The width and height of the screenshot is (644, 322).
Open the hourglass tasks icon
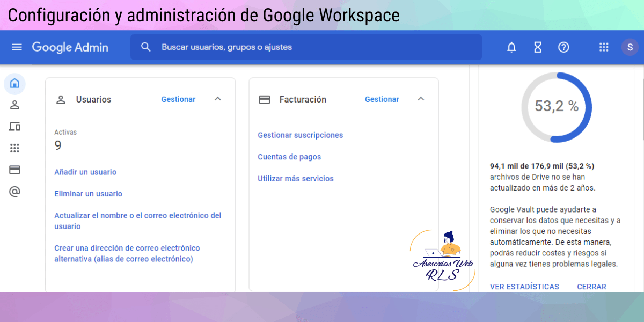[537, 47]
